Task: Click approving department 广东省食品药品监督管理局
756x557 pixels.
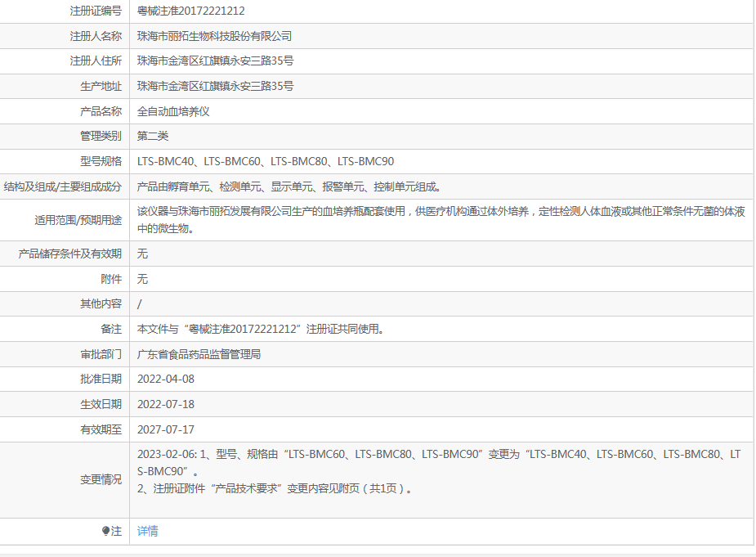Action: pyautogui.click(x=199, y=354)
